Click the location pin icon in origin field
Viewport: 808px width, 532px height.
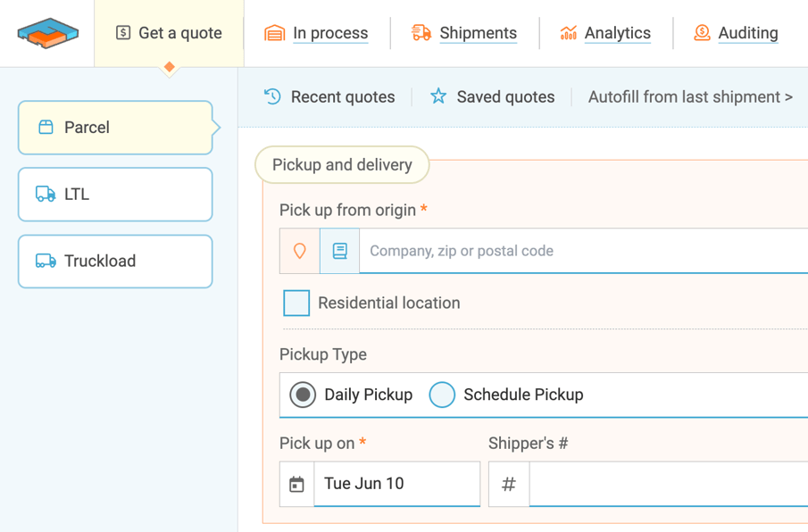299,250
